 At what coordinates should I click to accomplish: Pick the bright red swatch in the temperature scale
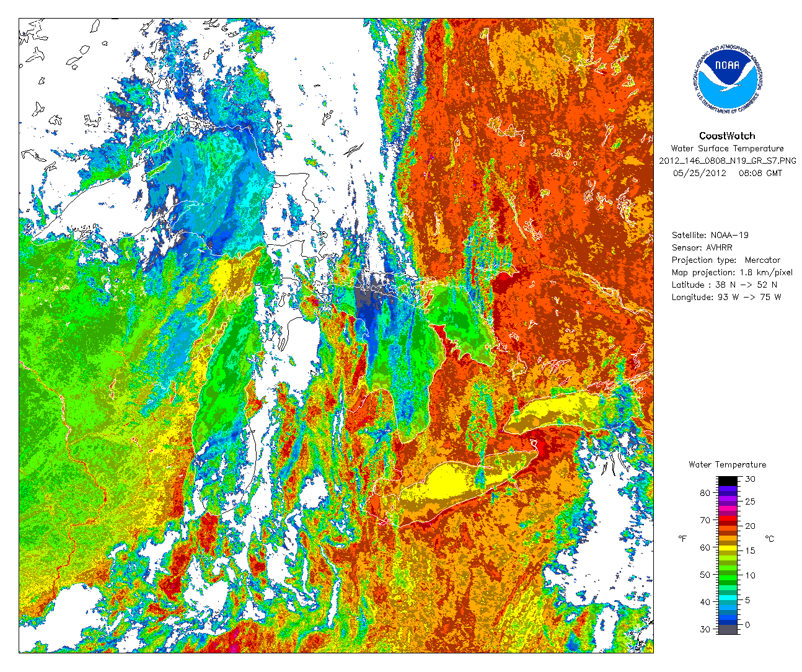pos(728,518)
